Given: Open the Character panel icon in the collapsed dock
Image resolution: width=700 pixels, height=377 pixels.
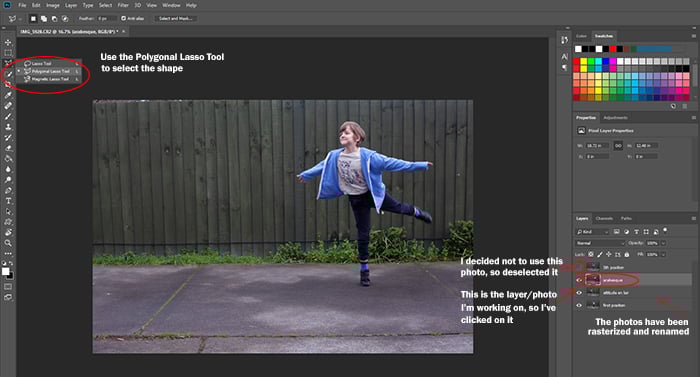Looking at the screenshot, I should click(x=564, y=57).
